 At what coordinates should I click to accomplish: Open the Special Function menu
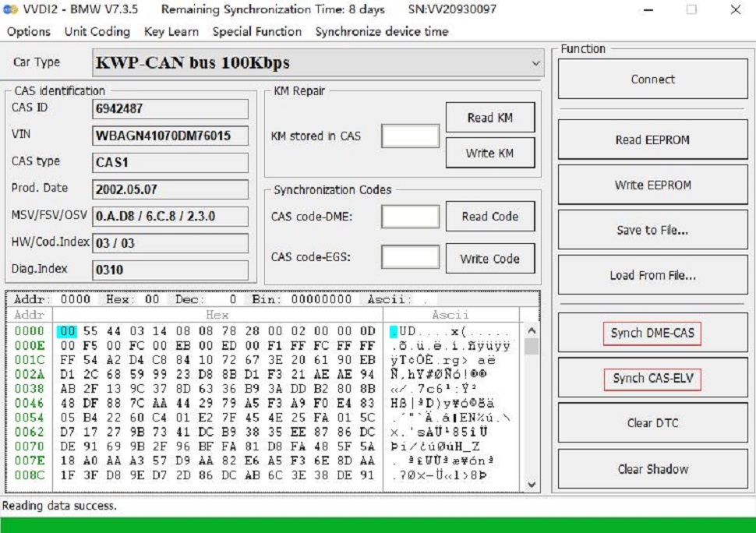coord(256,32)
